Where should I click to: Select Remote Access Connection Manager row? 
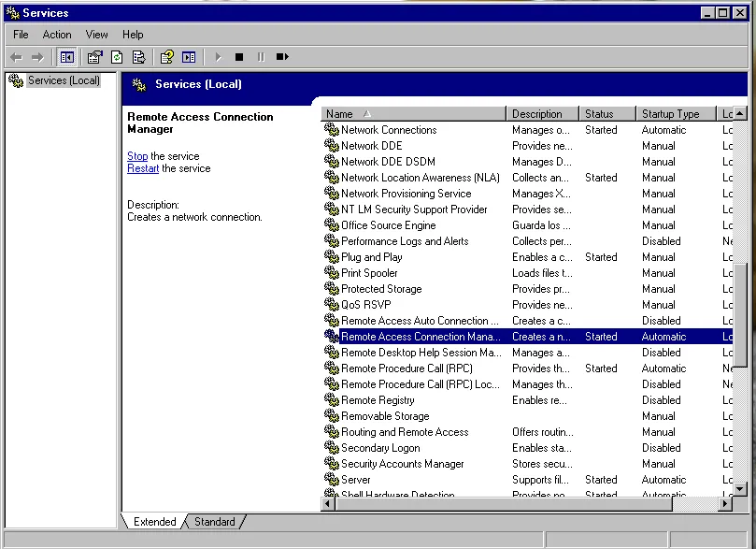tap(527, 337)
